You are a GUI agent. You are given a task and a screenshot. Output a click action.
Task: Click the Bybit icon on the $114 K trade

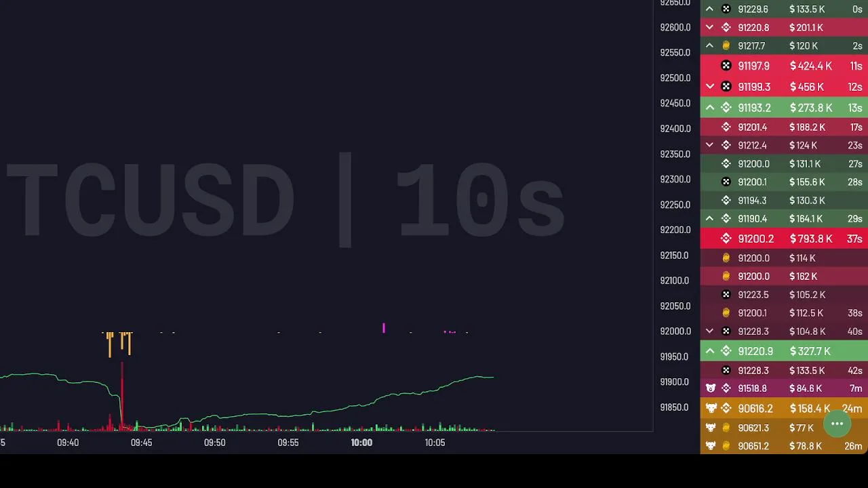[726, 258]
